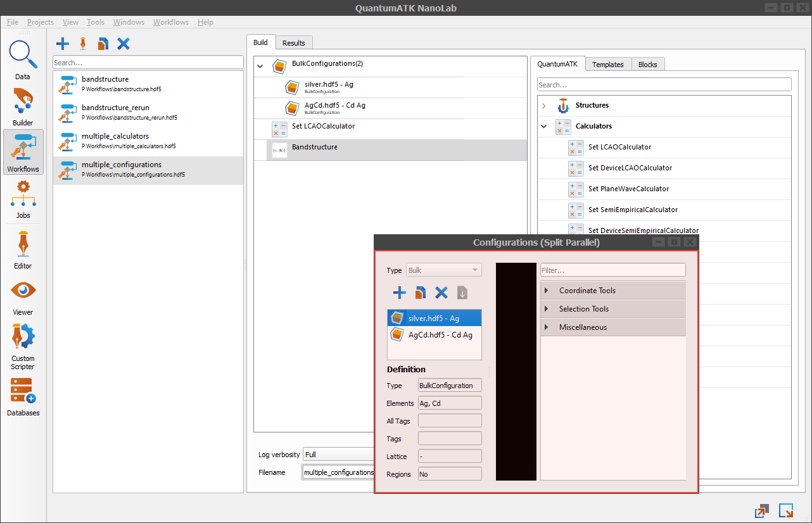Expand Selection Tools section
The width and height of the screenshot is (812, 523).
547,309
